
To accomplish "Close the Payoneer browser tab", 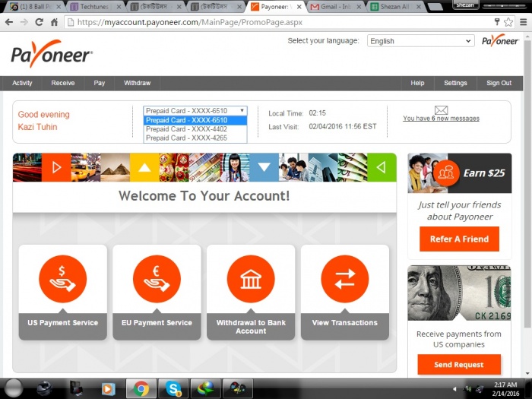I will coord(299,7).
